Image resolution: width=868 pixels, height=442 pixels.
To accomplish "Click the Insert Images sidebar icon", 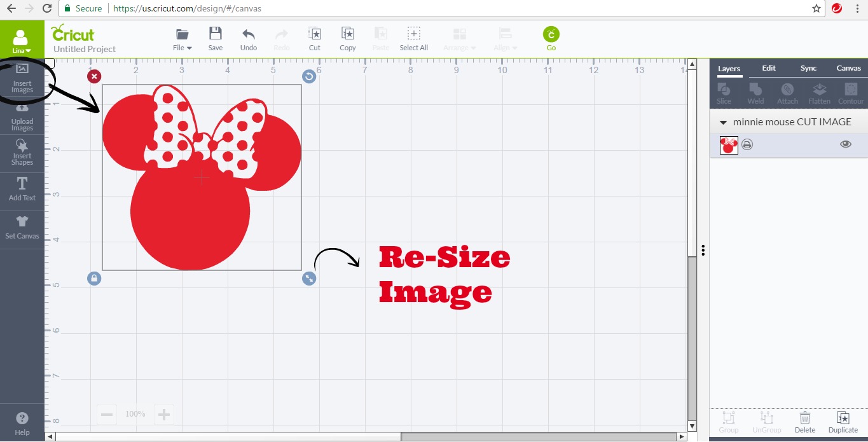I will (22, 78).
